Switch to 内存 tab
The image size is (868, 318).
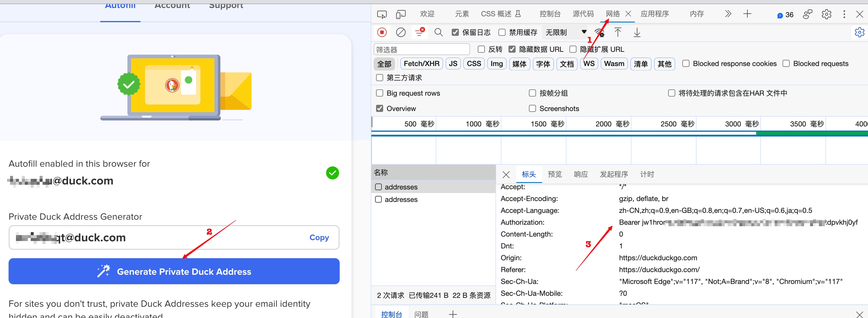[x=697, y=14]
